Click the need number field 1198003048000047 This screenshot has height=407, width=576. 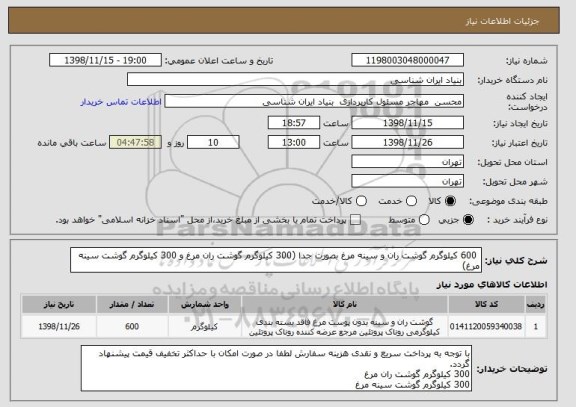click(407, 60)
